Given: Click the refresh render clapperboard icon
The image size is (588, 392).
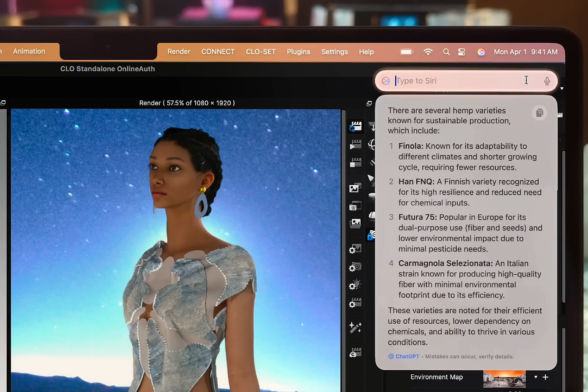Looking at the screenshot, I should coord(356,127).
